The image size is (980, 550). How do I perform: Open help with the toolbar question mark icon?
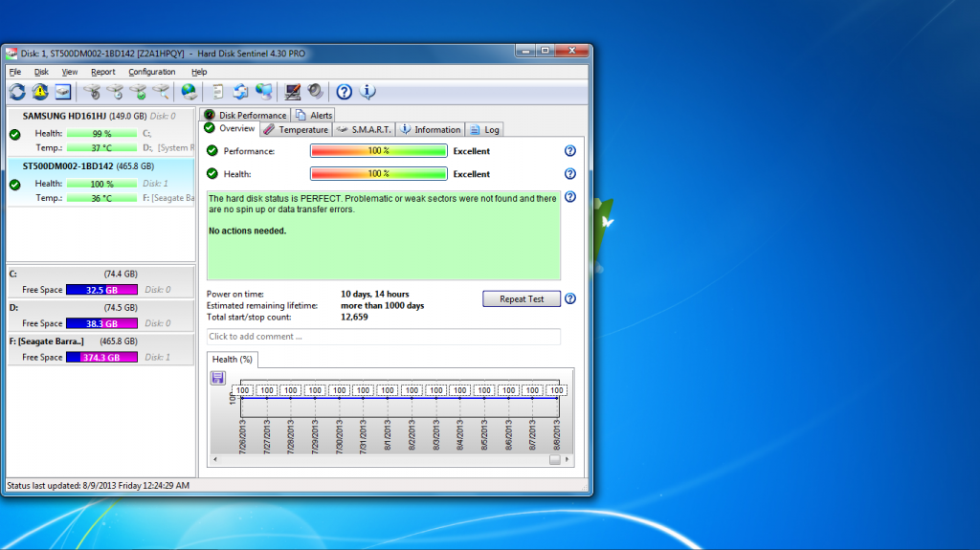point(345,92)
